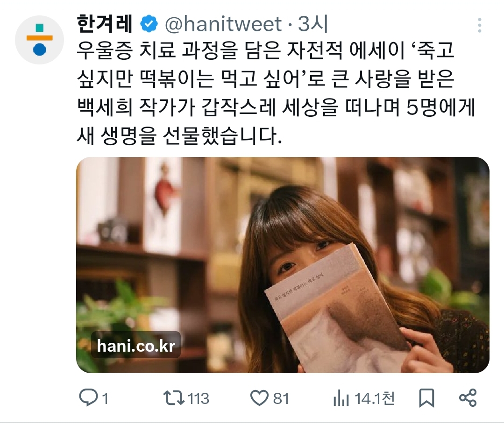Like the tweet with the heart icon
The width and height of the screenshot is (504, 425).
click(259, 398)
